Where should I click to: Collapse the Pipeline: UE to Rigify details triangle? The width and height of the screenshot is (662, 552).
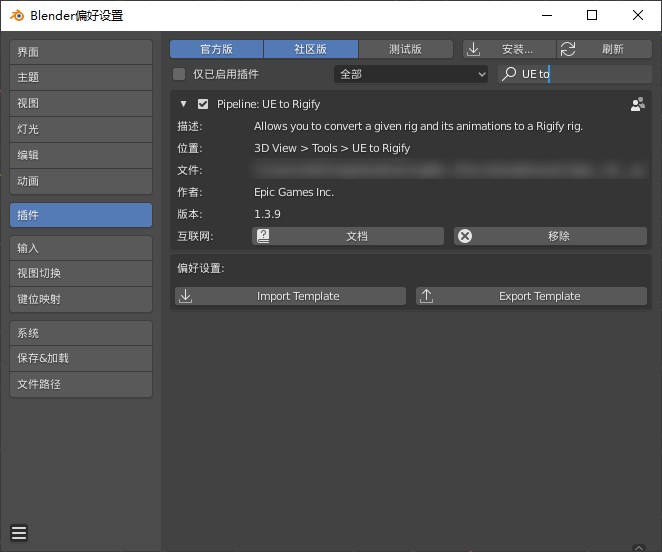click(183, 104)
